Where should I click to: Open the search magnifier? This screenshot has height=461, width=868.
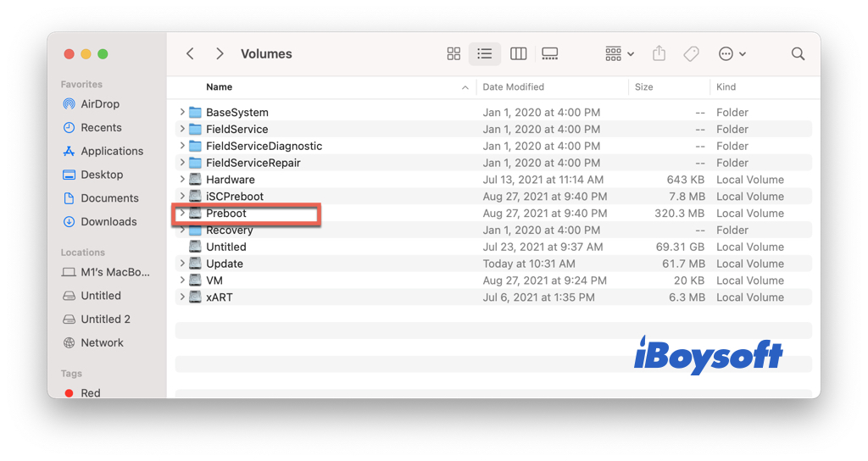pyautogui.click(x=798, y=54)
